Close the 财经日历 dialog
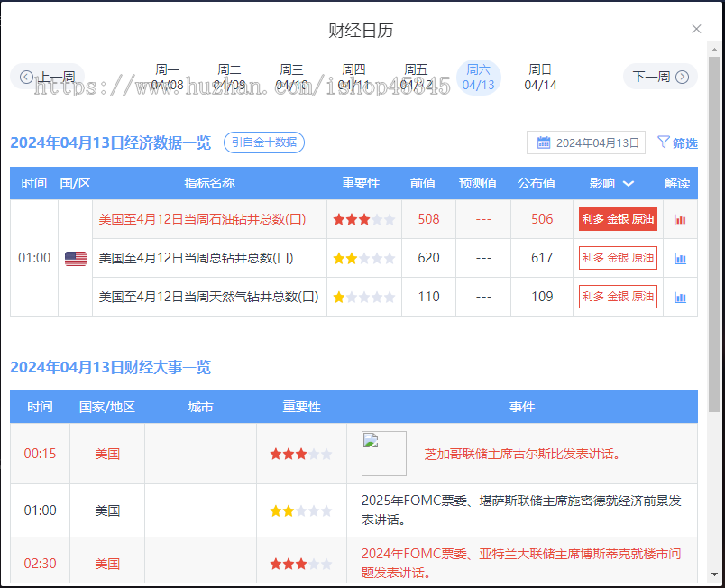 696,29
